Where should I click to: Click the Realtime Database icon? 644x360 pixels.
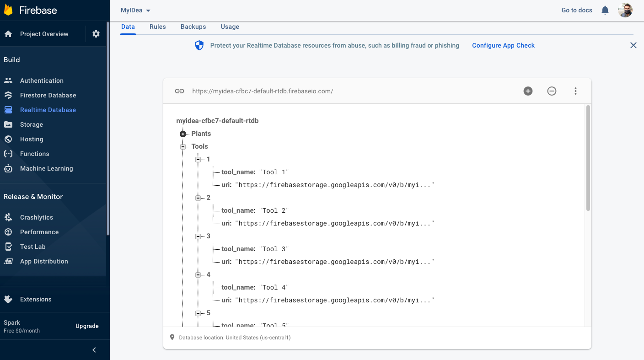point(8,110)
